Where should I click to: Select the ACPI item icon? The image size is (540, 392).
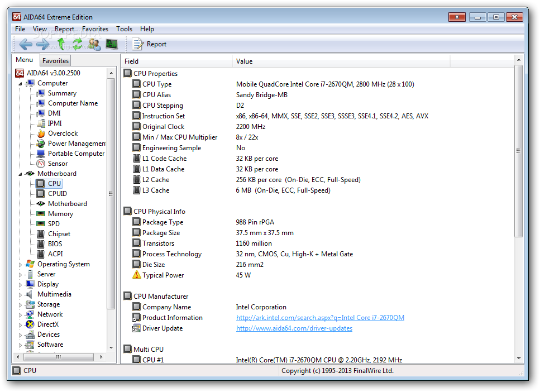coord(41,254)
